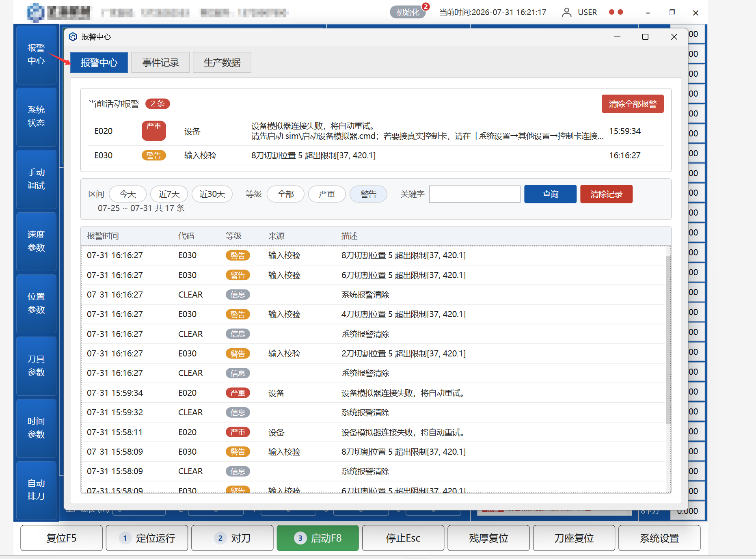Open the 系统状态 sidebar item
756x559 pixels.
pyautogui.click(x=36, y=117)
